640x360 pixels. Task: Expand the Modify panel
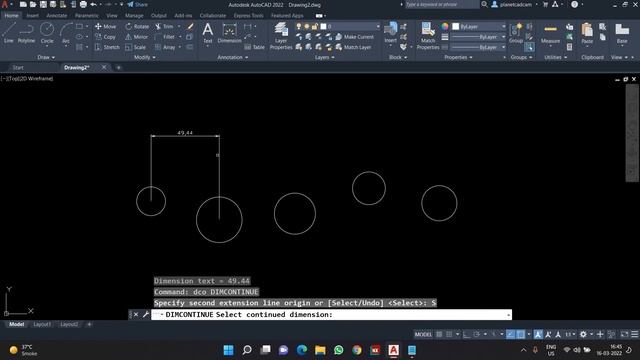click(144, 58)
